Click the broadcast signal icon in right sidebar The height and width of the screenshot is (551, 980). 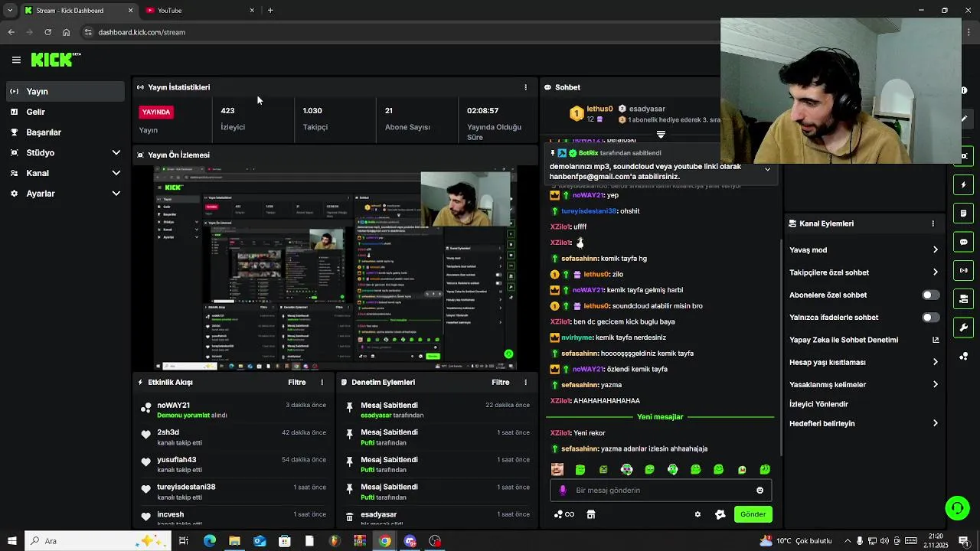tap(964, 270)
